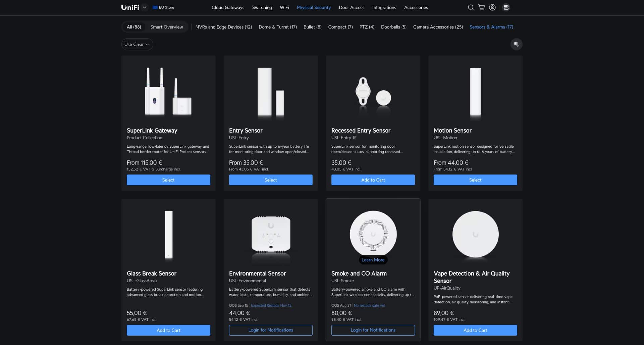Open the shopping cart icon
This screenshot has height=345, width=644.
(482, 7)
